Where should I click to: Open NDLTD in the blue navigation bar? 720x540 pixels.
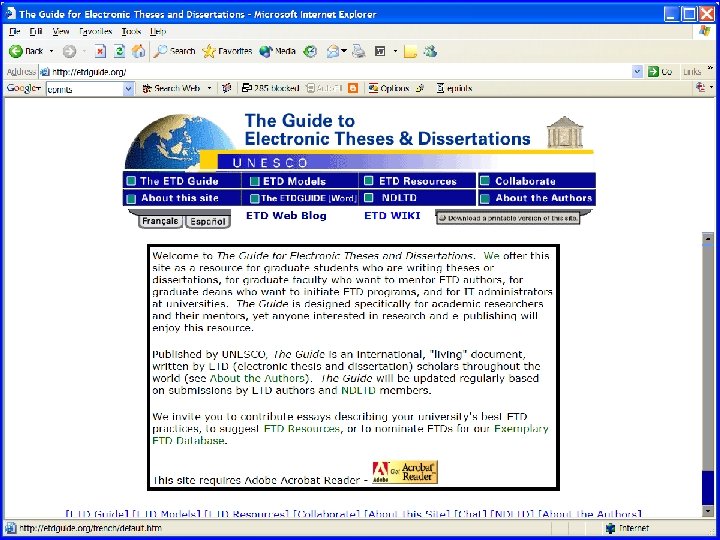click(417, 198)
